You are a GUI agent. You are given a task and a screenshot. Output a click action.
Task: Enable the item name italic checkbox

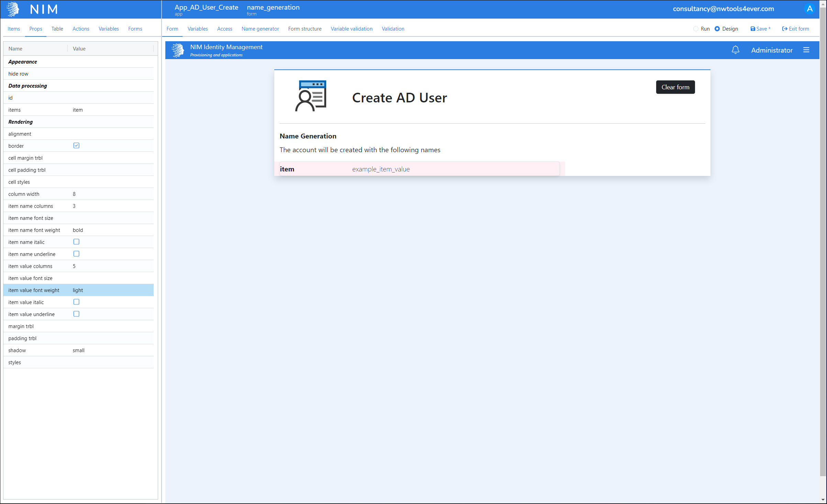[76, 242]
